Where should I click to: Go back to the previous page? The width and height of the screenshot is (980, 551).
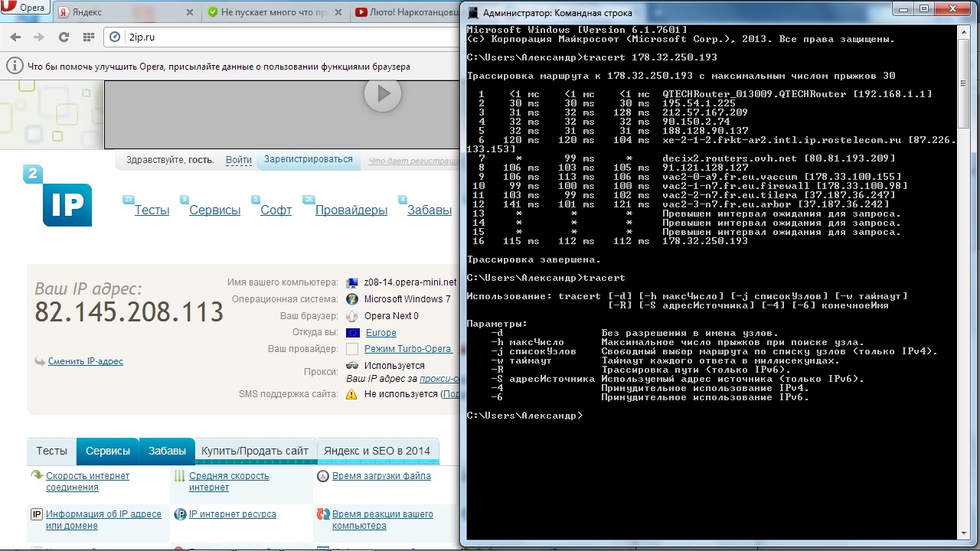[x=16, y=37]
